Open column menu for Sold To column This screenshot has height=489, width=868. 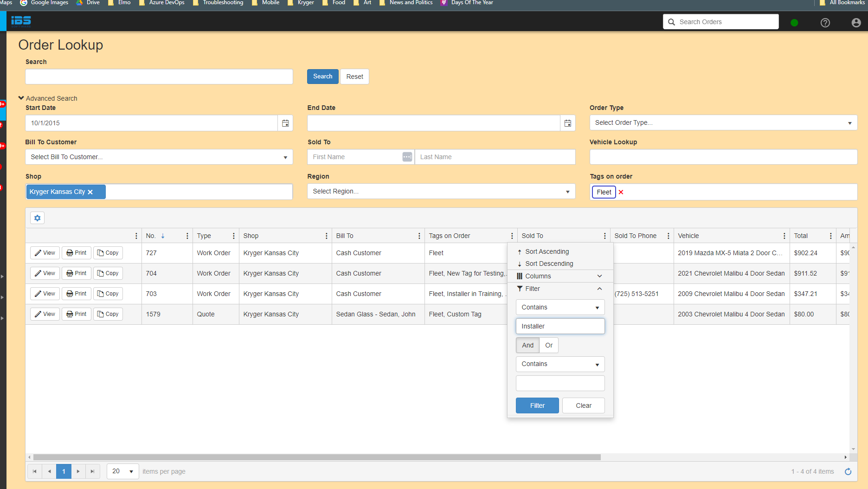[x=605, y=236]
